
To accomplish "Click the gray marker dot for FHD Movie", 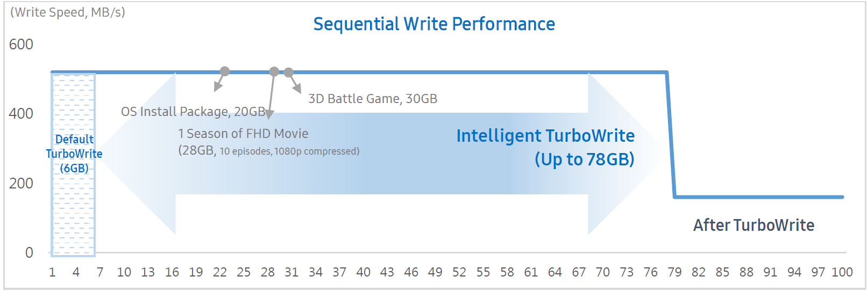I will pos(274,71).
